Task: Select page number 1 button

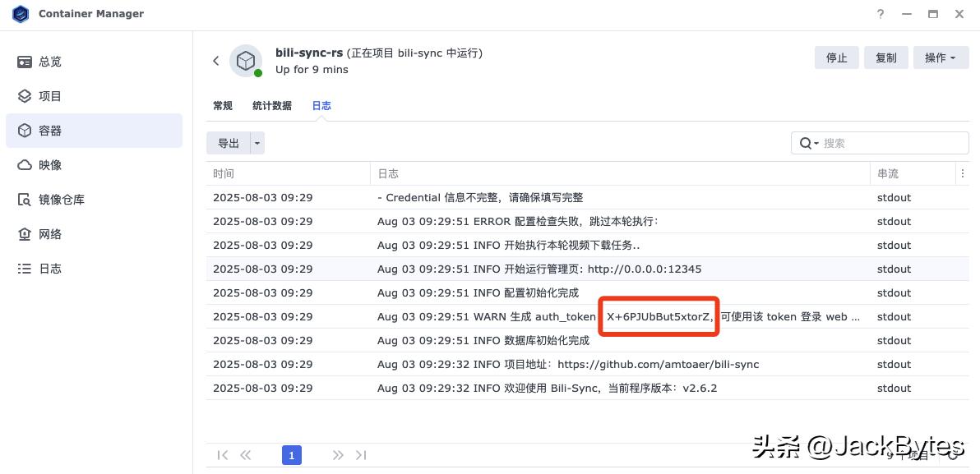Action: pos(292,455)
